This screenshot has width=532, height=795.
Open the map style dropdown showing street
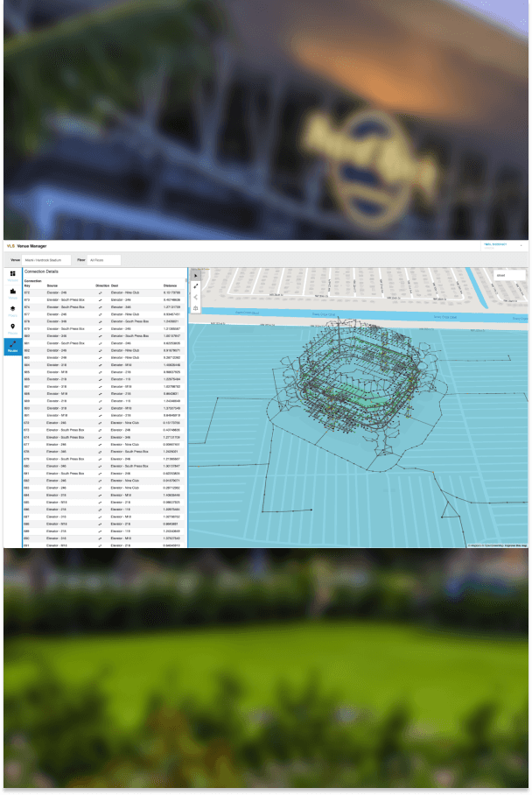pyautogui.click(x=510, y=275)
